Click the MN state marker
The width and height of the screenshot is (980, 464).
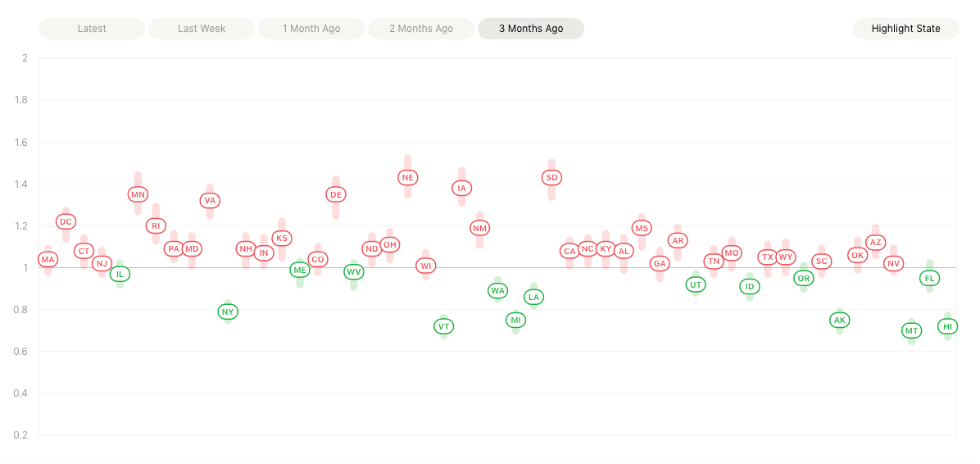(x=138, y=194)
